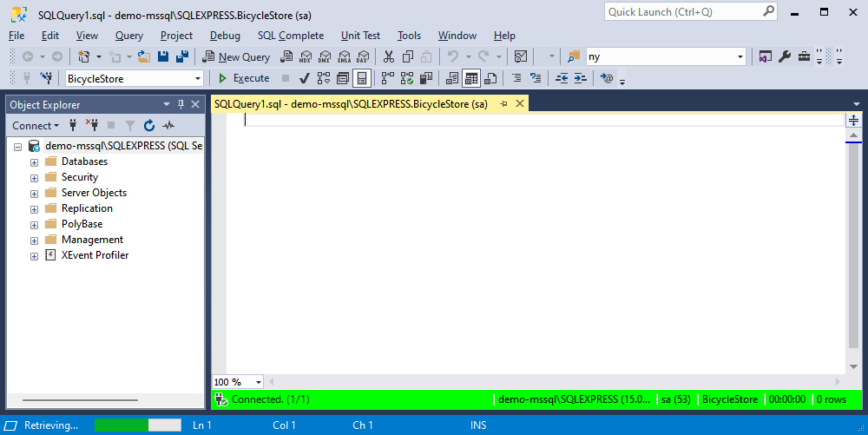
Task: Click the Increase Indent icon
Action: pos(581,78)
